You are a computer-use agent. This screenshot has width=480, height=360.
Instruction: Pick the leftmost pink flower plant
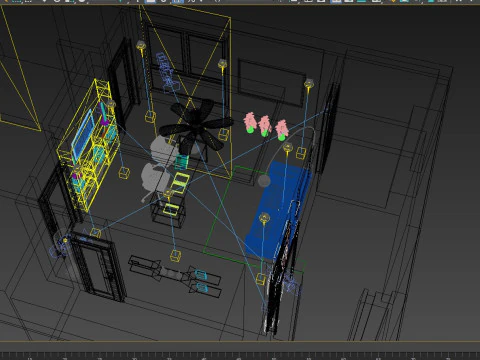pyautogui.click(x=250, y=123)
